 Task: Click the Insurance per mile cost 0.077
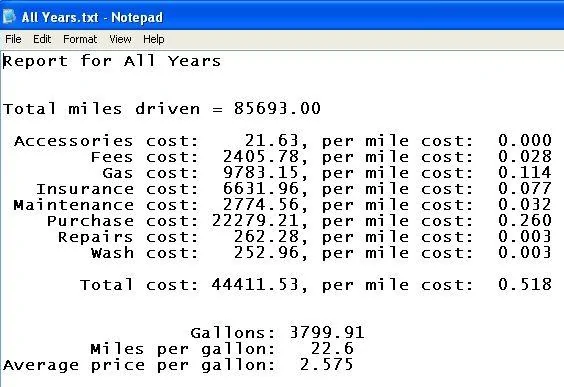point(525,188)
